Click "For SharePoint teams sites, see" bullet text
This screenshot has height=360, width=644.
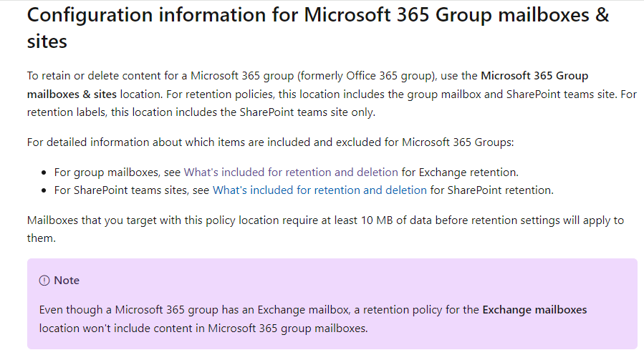pos(131,190)
